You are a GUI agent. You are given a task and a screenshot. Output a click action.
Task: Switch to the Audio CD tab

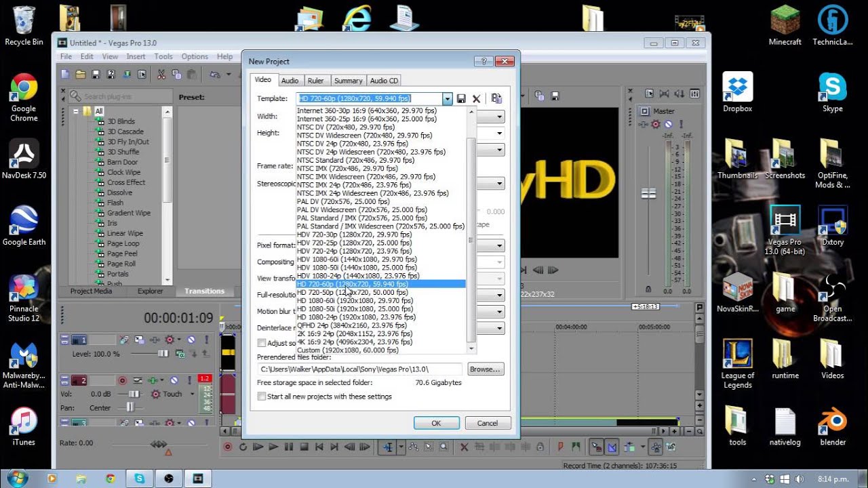384,81
